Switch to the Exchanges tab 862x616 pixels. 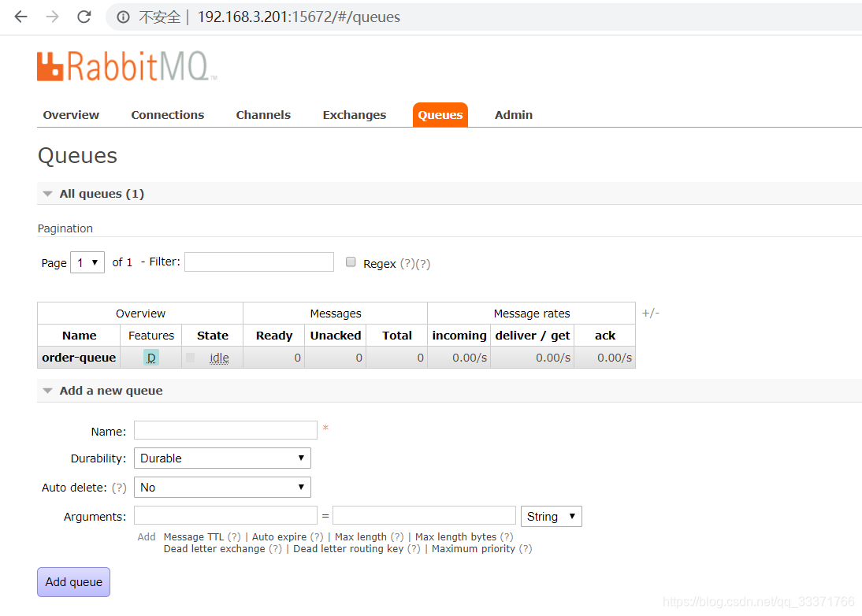click(x=354, y=114)
